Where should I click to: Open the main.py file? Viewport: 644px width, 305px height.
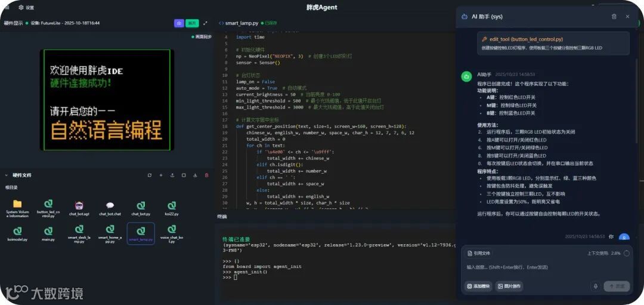pos(48,234)
